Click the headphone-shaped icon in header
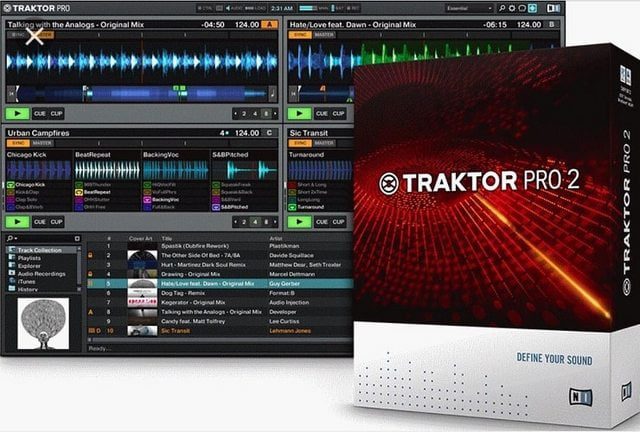 click(522, 8)
